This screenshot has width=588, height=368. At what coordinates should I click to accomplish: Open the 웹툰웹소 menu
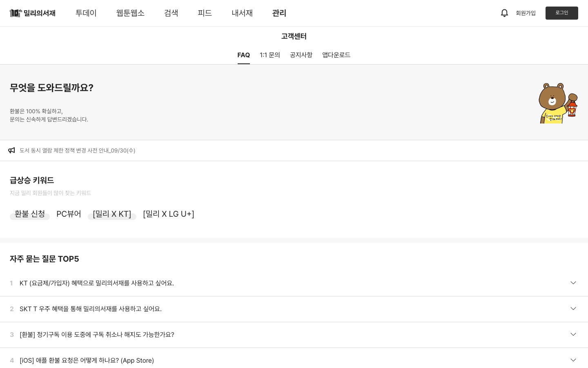130,13
